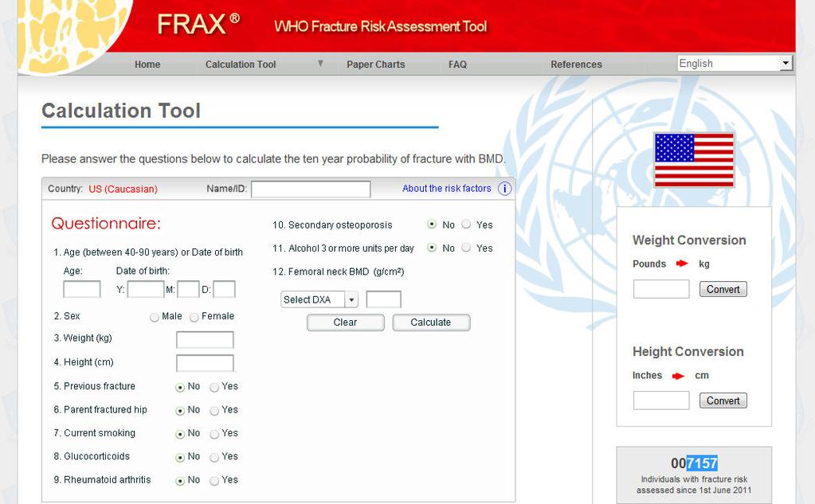Select Yes for Alcohol 3 or more units

(x=466, y=248)
